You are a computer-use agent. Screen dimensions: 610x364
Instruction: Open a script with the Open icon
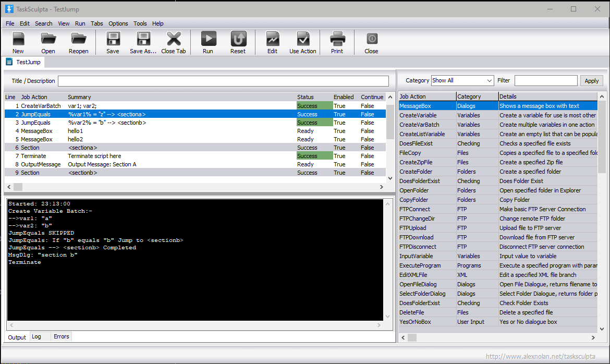(x=48, y=39)
